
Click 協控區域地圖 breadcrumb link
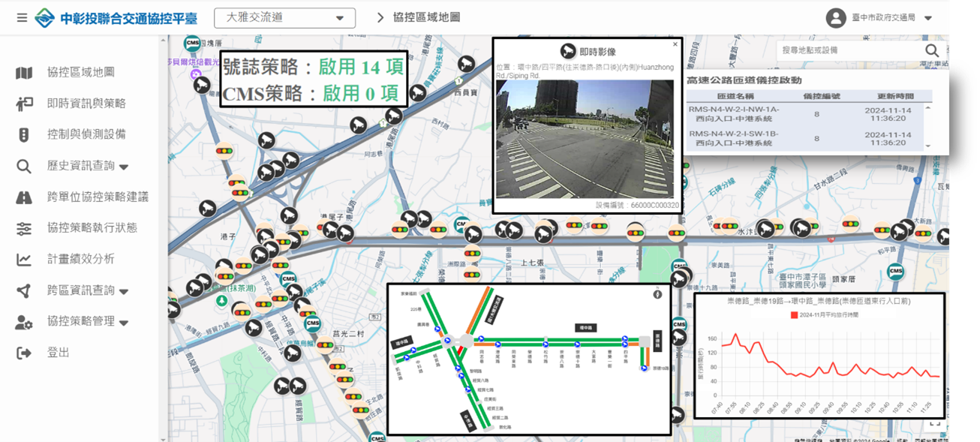click(x=426, y=17)
